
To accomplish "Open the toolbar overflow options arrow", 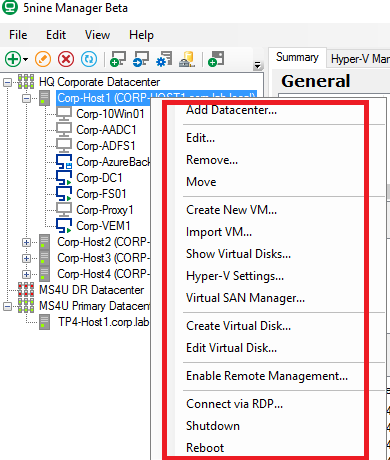I will click(x=257, y=65).
